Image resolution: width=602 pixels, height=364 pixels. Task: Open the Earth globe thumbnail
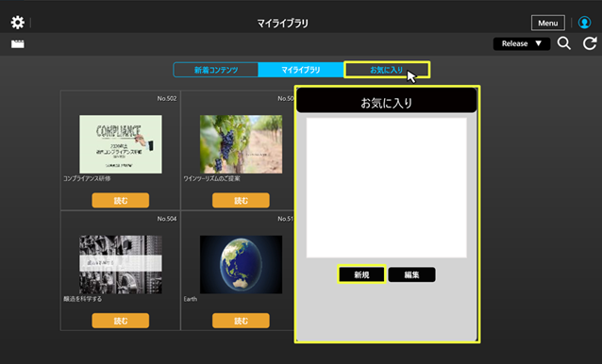[x=242, y=265]
